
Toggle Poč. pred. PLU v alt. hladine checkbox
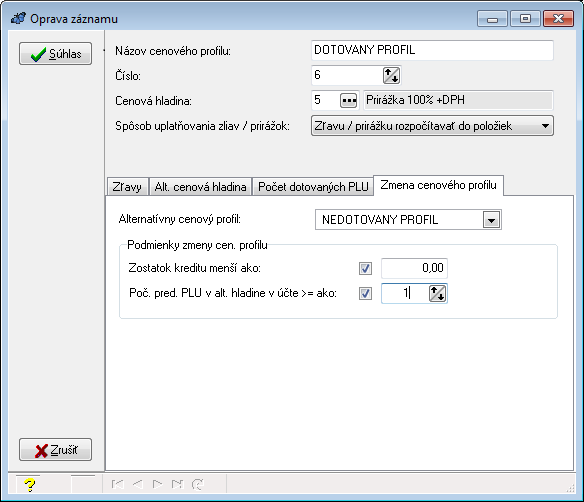365,293
